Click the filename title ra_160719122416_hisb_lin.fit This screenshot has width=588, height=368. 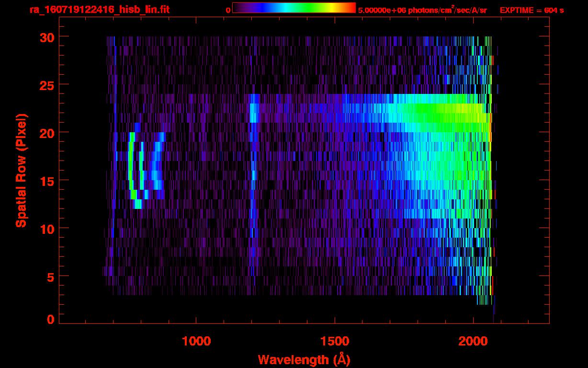coord(99,10)
